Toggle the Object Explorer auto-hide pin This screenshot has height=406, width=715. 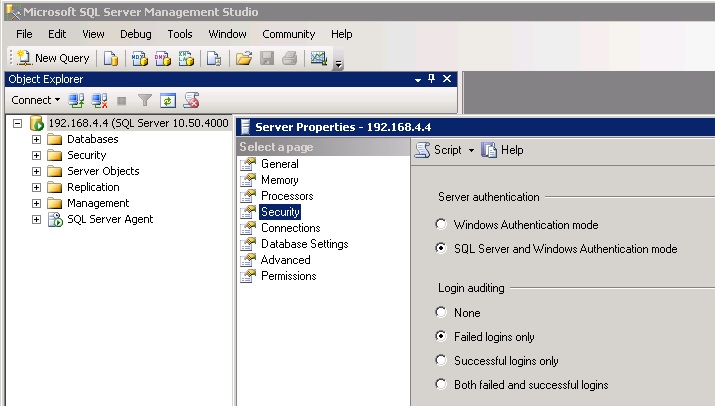click(x=431, y=79)
